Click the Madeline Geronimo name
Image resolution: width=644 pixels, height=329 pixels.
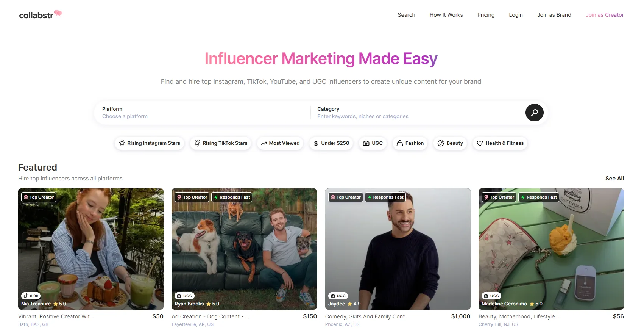(504, 304)
